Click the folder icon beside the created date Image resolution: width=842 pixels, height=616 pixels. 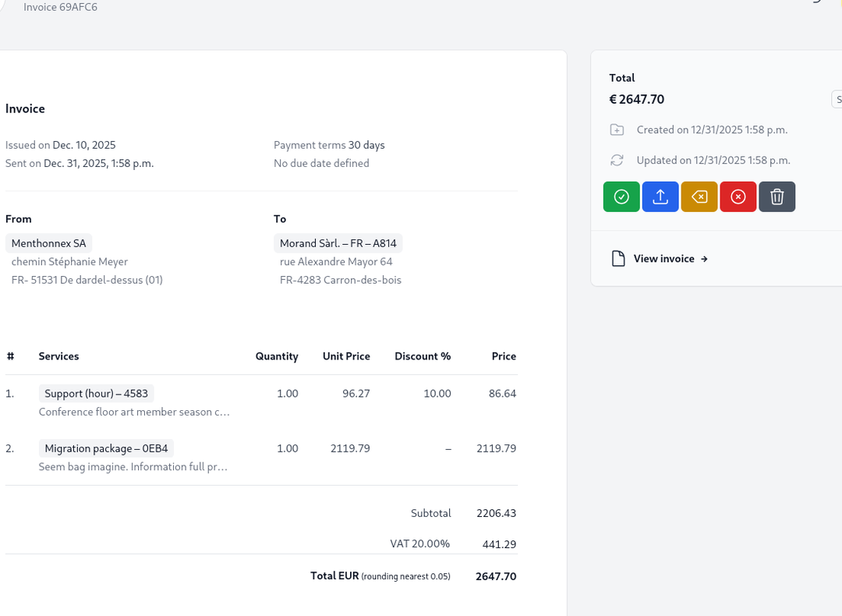[617, 129]
